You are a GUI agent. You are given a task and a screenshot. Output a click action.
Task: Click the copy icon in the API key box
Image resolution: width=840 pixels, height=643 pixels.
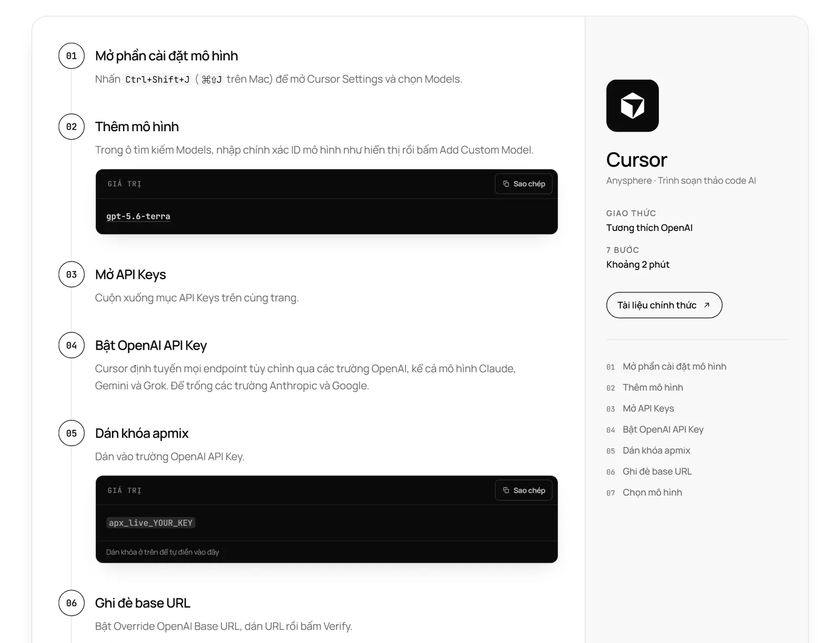[506, 490]
